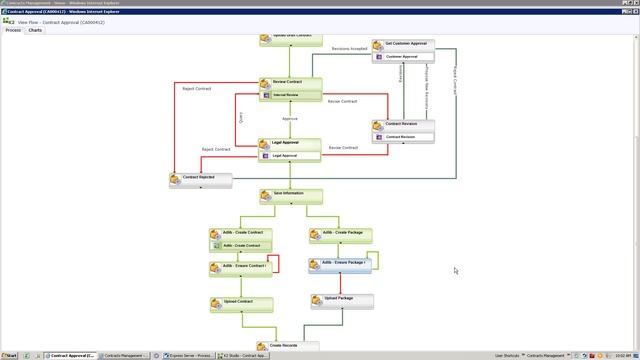Screen dimensions: 640x360
Task: Switch to Contracts Management taskbar window
Action: pyautogui.click(x=124, y=356)
